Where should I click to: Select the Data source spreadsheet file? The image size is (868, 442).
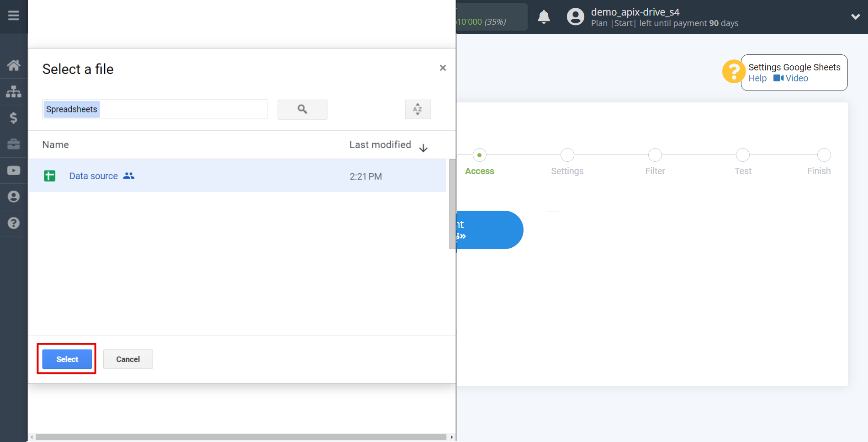point(237,176)
